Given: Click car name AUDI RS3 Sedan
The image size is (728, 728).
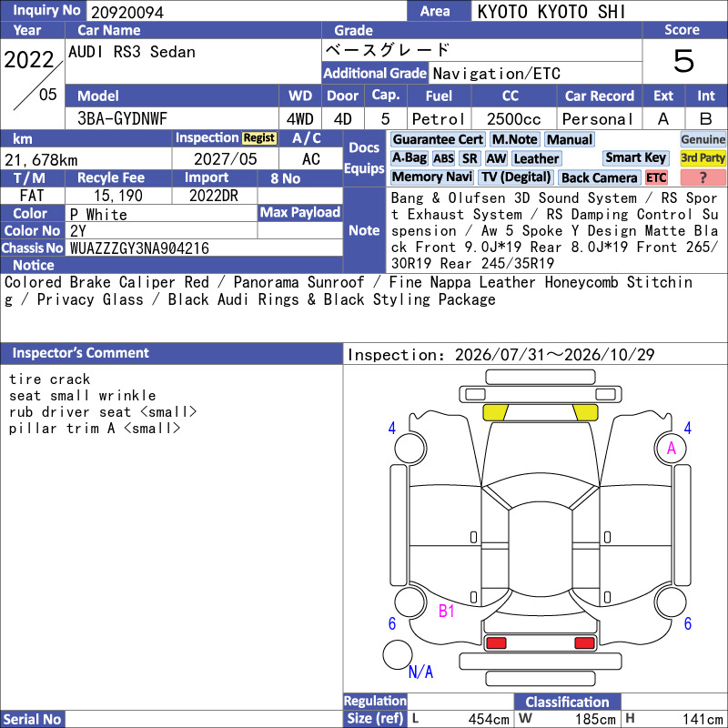Looking at the screenshot, I should 132,52.
